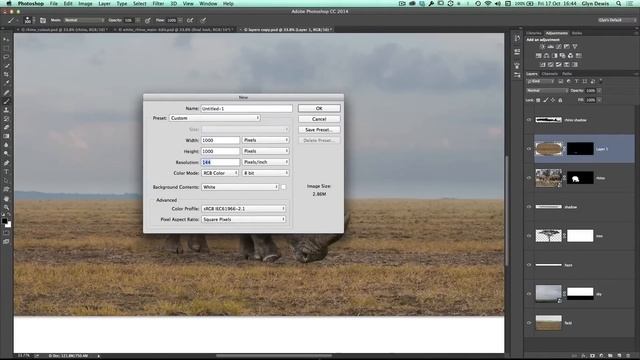This screenshot has height=360, width=640.
Task: Click the Add layer mask icon
Action: tap(592, 356)
